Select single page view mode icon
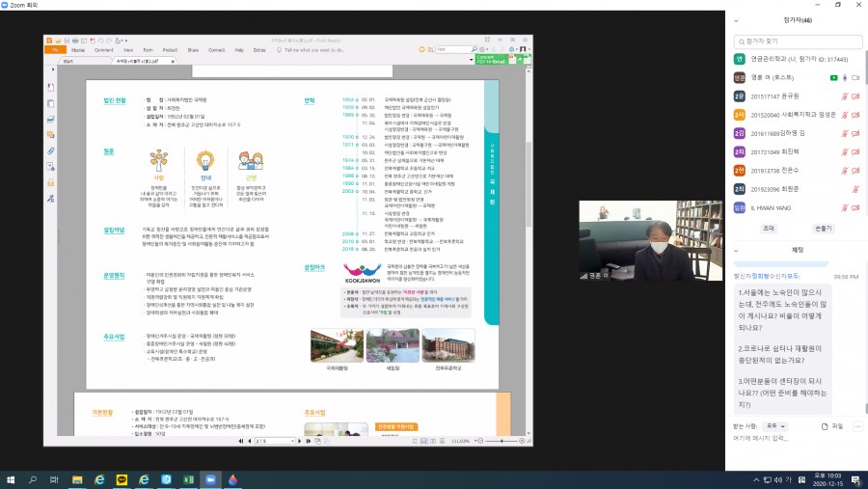This screenshot has height=489, width=868. [415, 441]
